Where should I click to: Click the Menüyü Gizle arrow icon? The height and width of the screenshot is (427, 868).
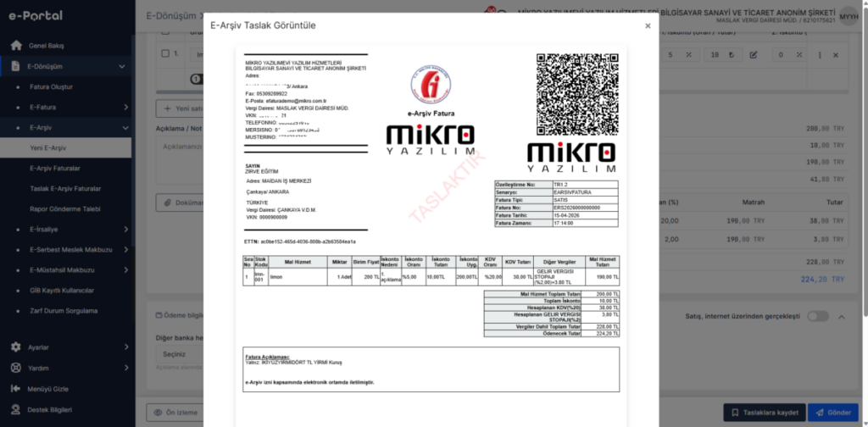click(x=16, y=389)
